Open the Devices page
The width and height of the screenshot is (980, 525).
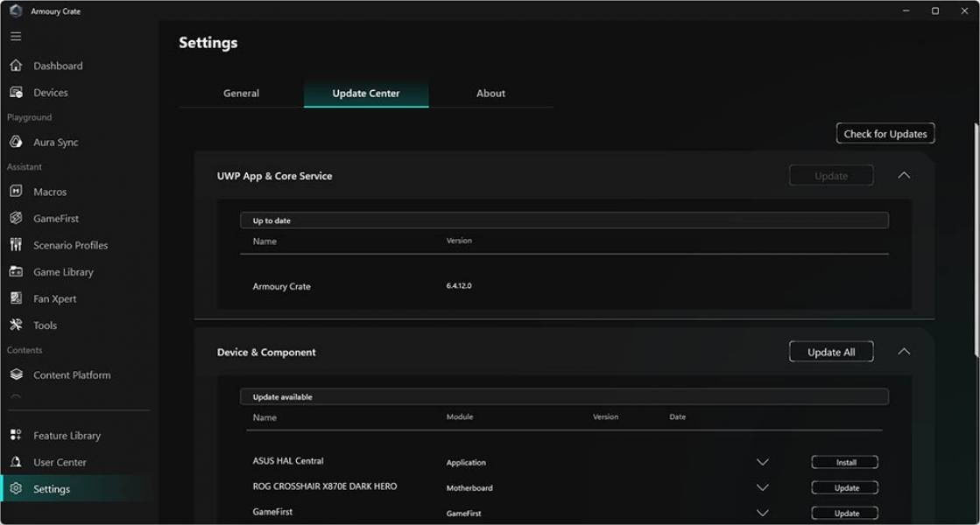[x=51, y=93]
